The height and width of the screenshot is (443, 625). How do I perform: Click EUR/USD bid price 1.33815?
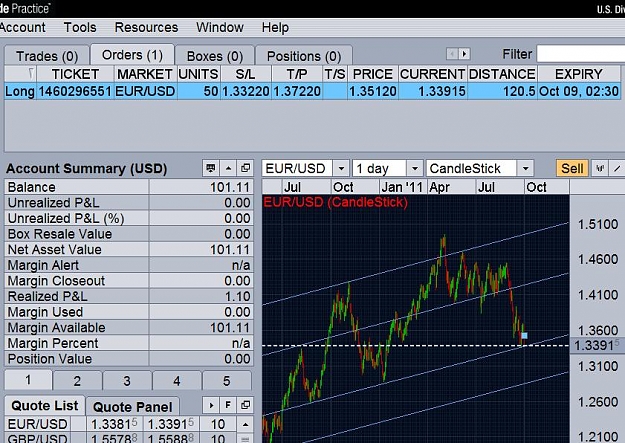tap(114, 424)
